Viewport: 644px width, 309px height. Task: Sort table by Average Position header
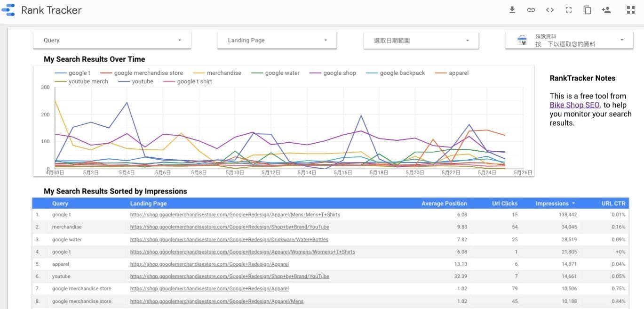444,203
